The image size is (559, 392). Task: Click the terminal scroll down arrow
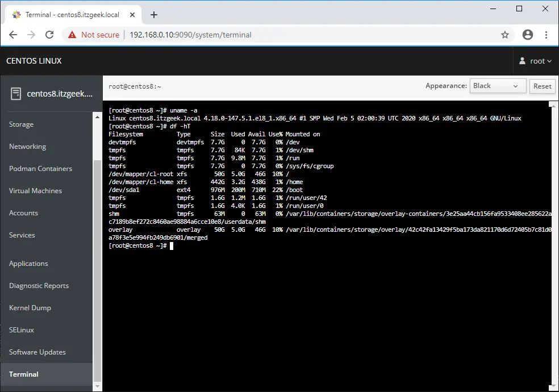coord(553,387)
